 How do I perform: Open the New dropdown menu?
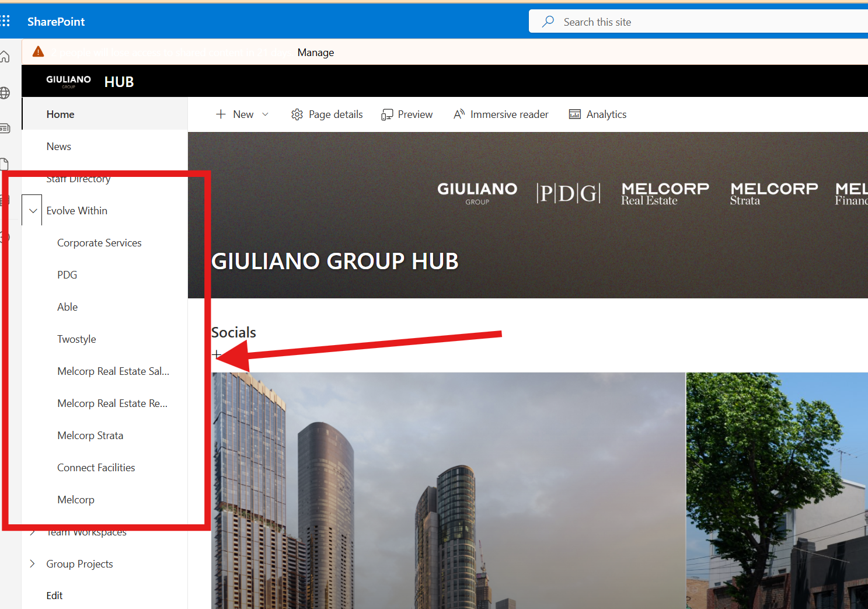point(242,114)
